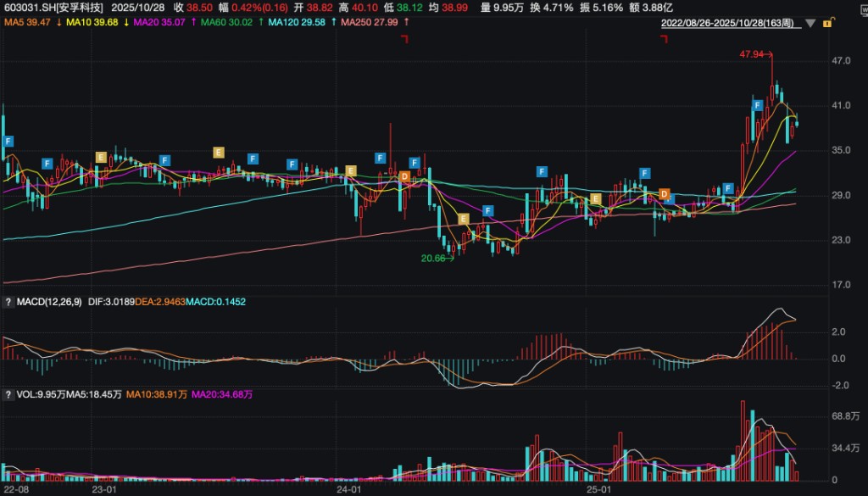
Task: Toggle the MA250 moving average label
Action: click(x=370, y=22)
